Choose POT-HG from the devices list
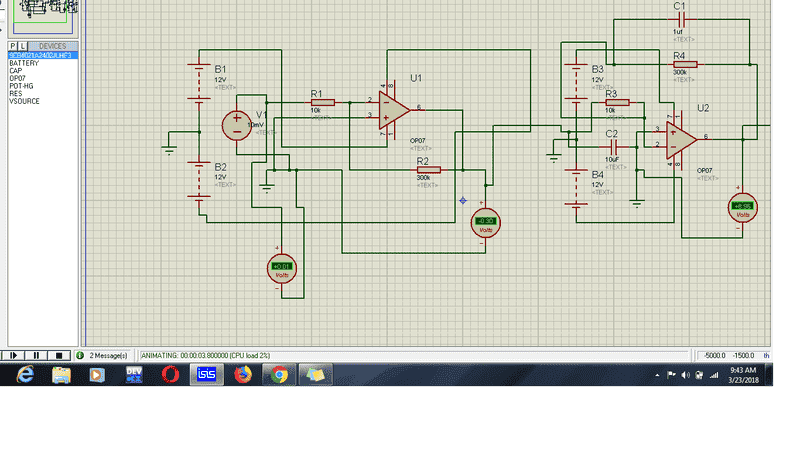The image size is (800, 450). pos(21,86)
